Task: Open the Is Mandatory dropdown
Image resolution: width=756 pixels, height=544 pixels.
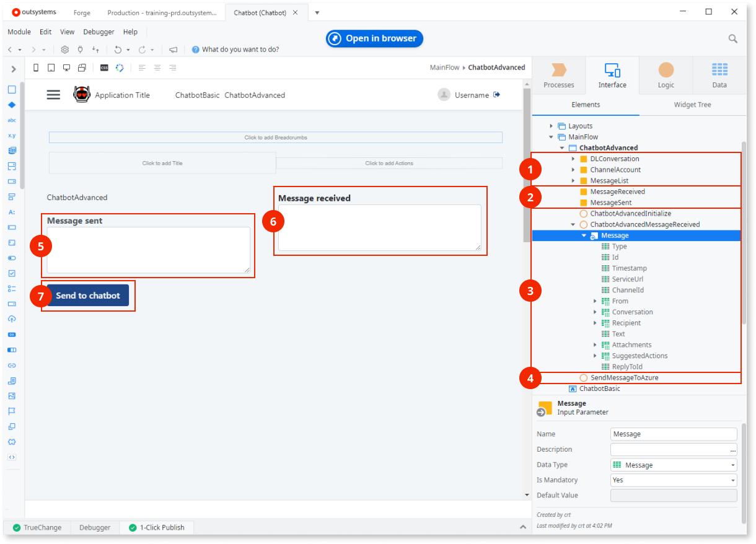Action: coord(734,480)
